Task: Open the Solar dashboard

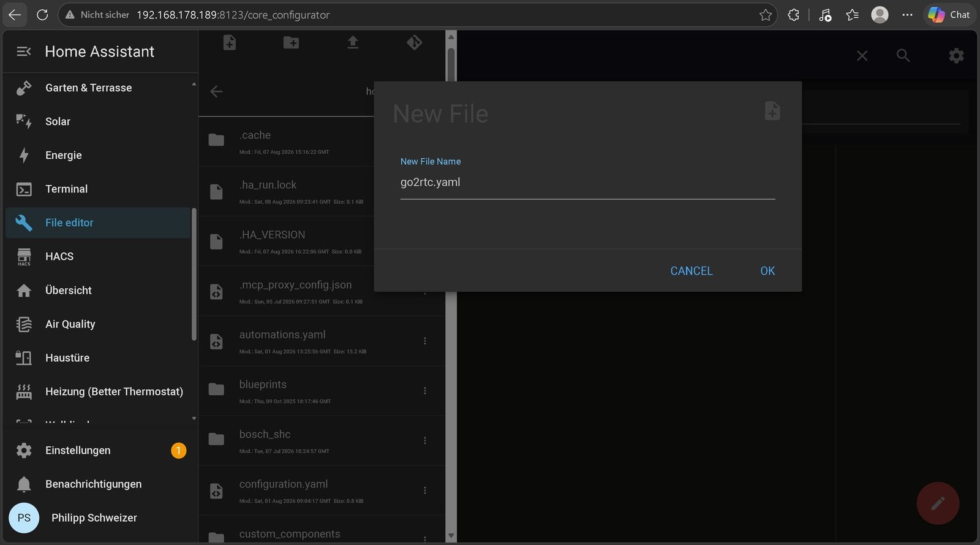Action: [98, 121]
